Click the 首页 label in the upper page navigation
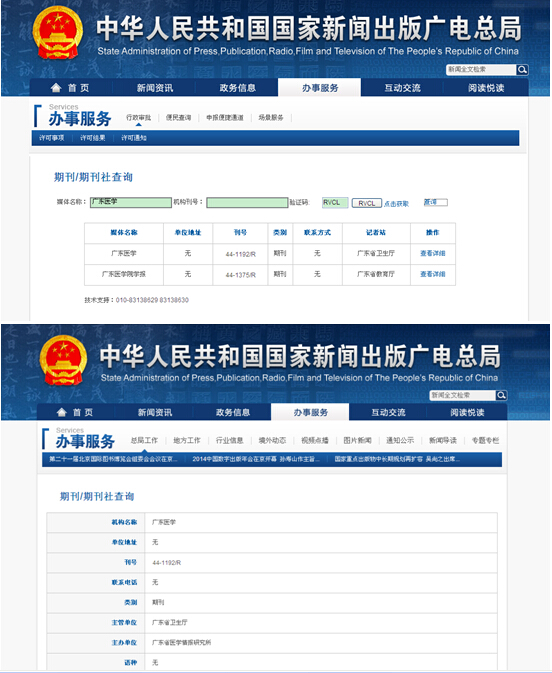 coord(79,88)
